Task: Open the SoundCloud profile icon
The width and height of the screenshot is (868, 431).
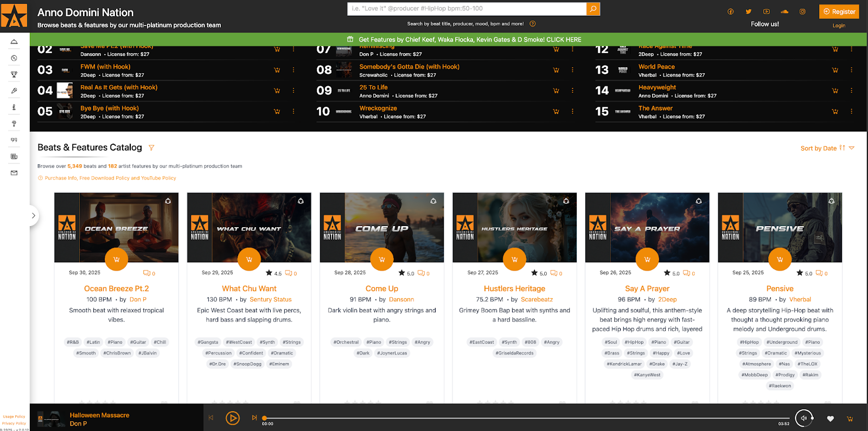Action: coord(784,11)
